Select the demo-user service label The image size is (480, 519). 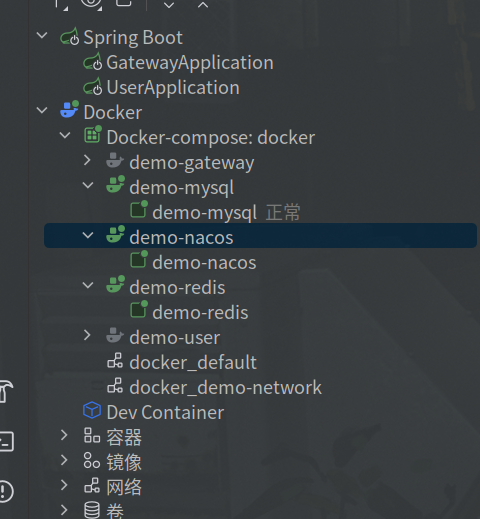coord(175,338)
